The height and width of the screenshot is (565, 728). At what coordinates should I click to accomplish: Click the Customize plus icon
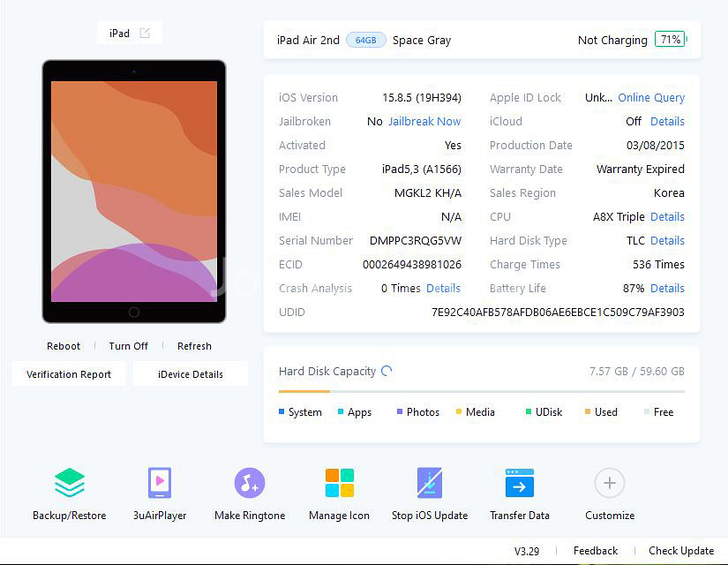(610, 483)
